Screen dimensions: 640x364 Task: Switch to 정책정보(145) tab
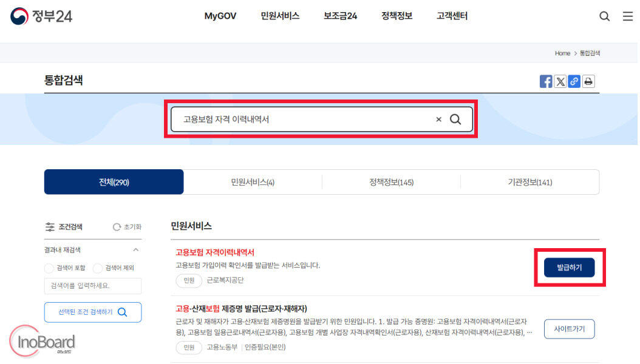(392, 182)
